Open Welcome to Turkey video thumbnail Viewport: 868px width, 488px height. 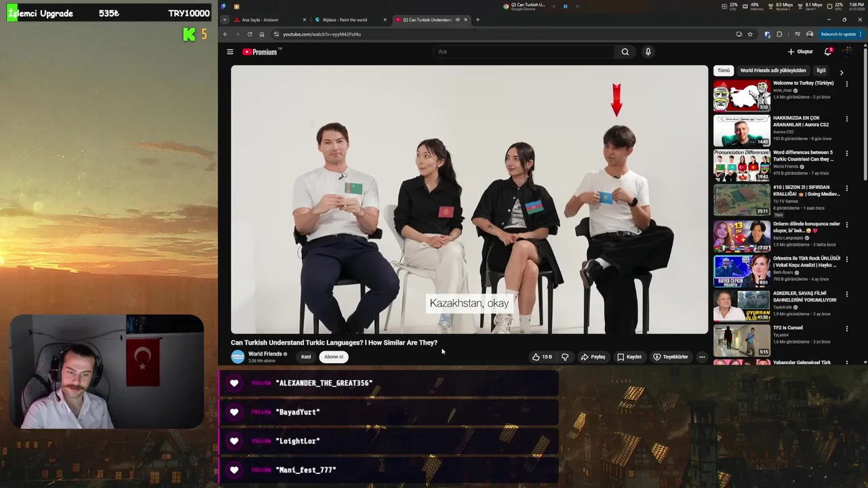point(741,96)
